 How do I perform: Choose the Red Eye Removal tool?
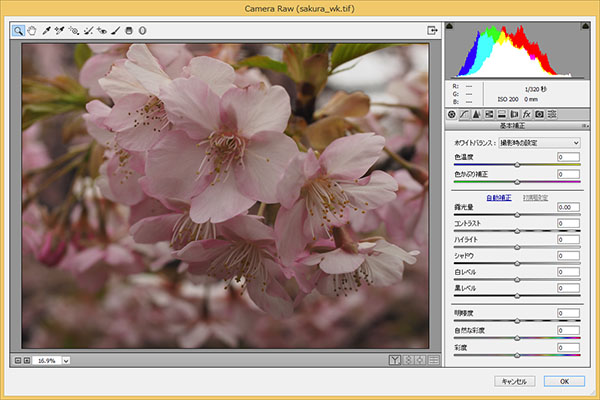click(102, 30)
